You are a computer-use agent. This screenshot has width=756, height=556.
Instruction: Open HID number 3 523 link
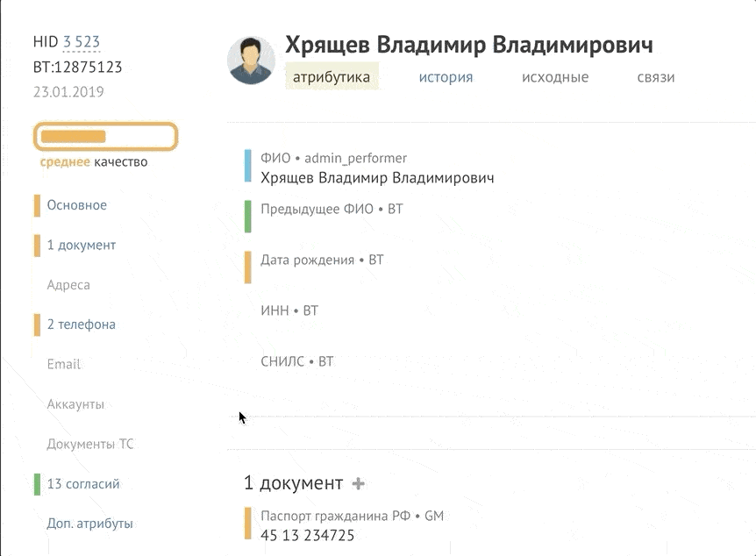click(x=82, y=42)
